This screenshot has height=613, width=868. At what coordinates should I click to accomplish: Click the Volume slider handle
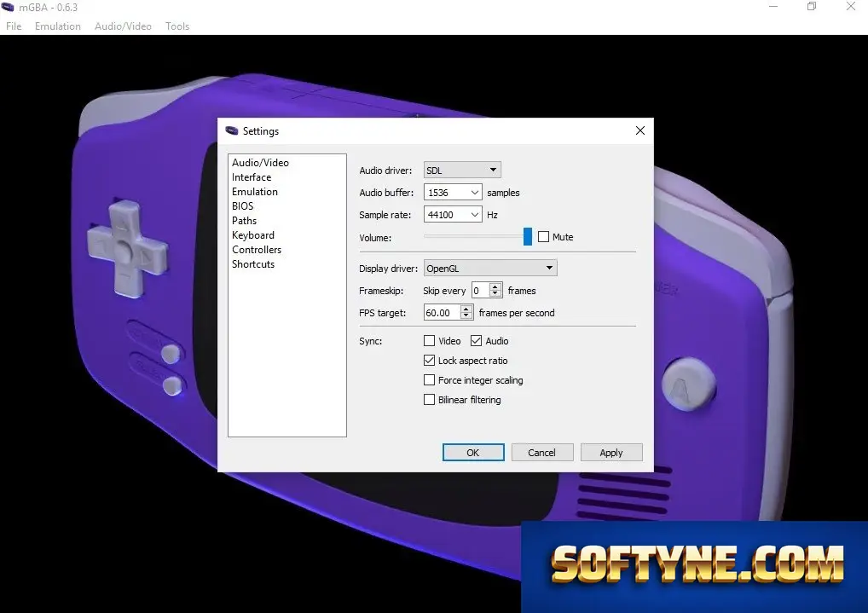pyautogui.click(x=528, y=236)
